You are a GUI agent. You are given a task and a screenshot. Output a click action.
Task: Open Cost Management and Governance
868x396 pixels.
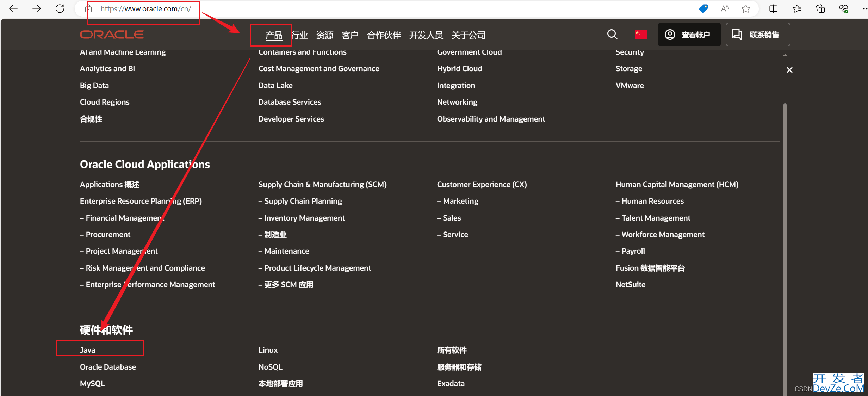tap(319, 69)
